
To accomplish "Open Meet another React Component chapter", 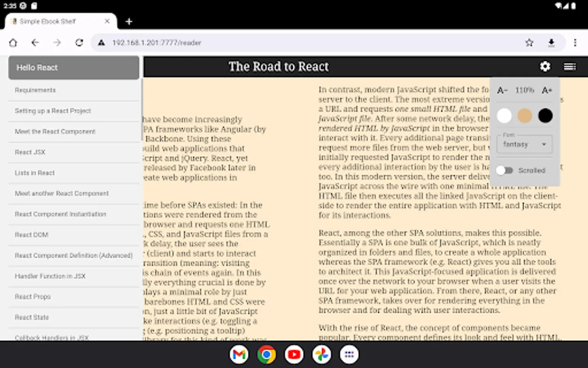I will 74,193.
